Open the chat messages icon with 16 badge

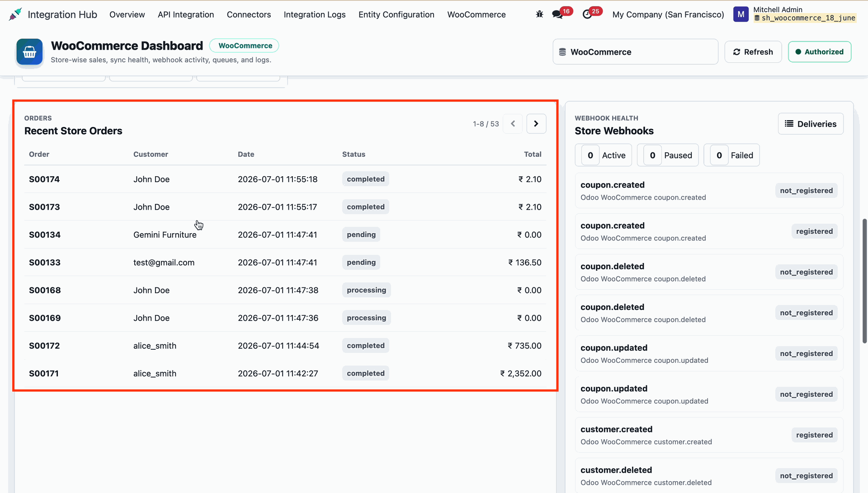click(x=557, y=14)
